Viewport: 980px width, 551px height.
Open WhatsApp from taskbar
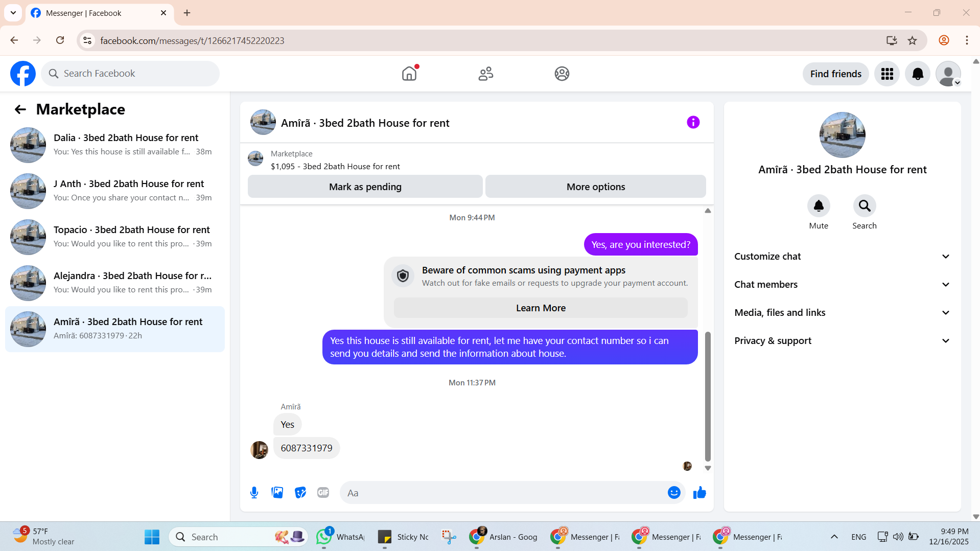click(x=340, y=537)
